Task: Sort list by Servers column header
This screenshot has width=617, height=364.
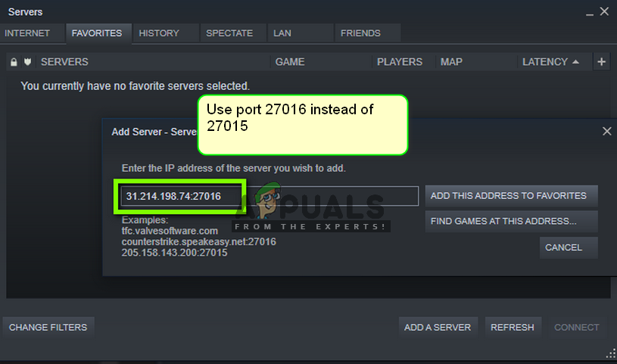Action: (x=153, y=62)
